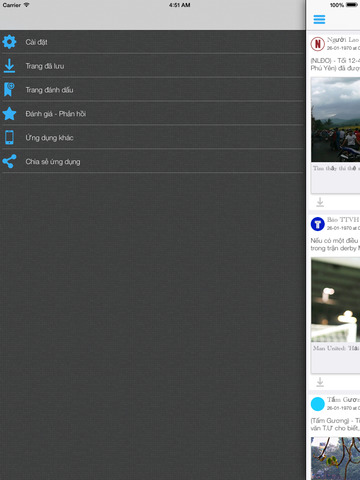Open the Man United stadium thumbnail

point(336,300)
